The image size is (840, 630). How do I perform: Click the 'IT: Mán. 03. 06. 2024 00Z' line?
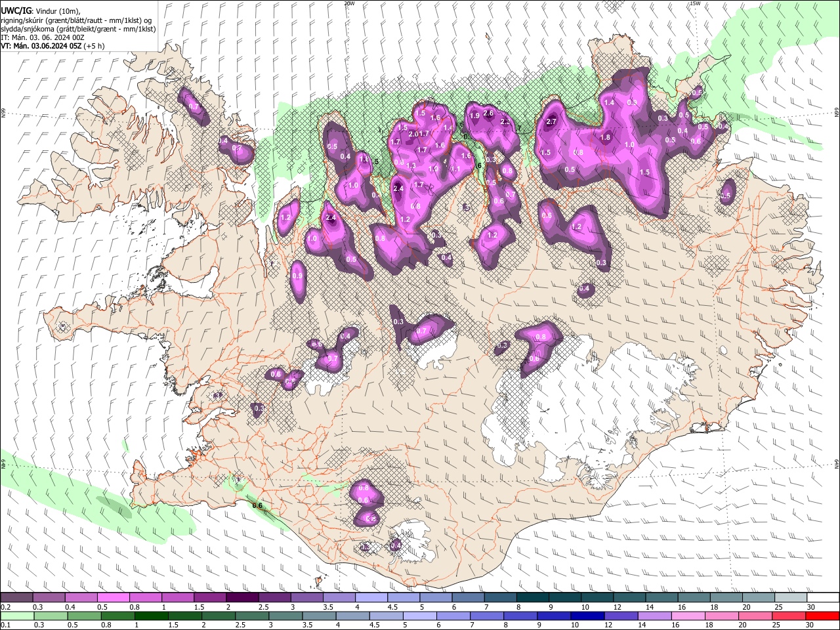[43, 37]
